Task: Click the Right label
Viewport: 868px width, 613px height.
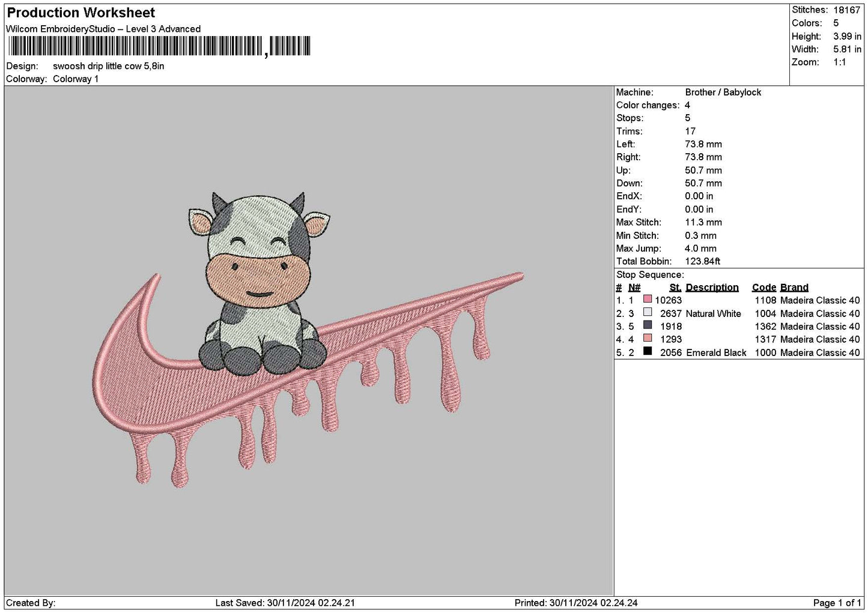Action: pos(628,157)
